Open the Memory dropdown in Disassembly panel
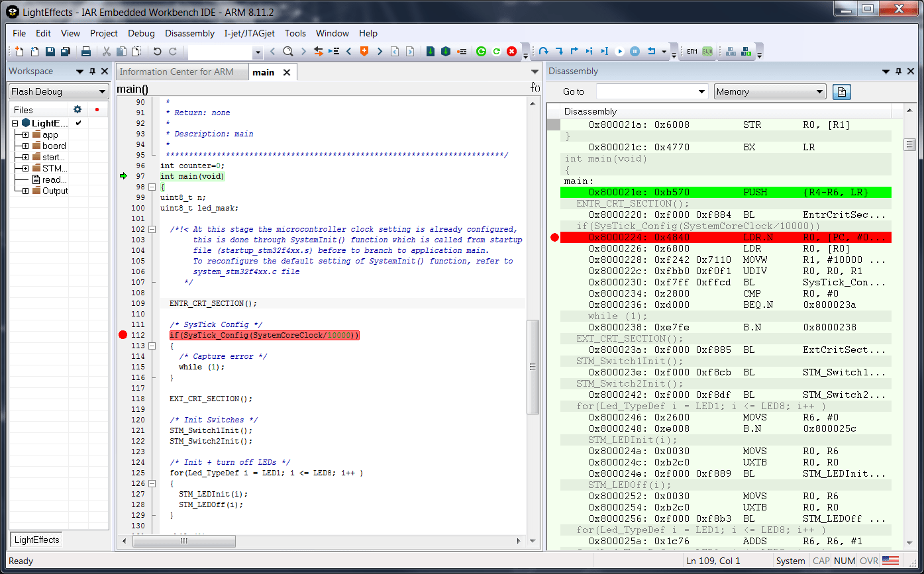Viewport: 924px width, 574px height. click(770, 91)
